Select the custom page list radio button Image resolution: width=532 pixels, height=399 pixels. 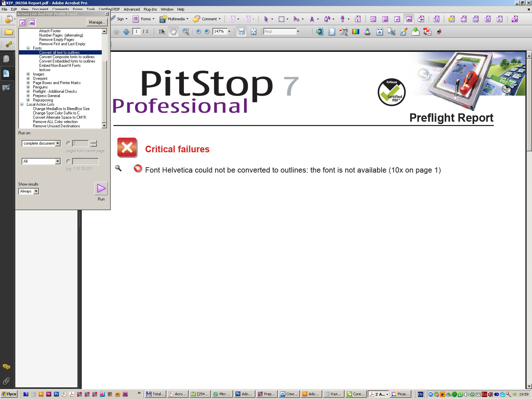tap(68, 161)
